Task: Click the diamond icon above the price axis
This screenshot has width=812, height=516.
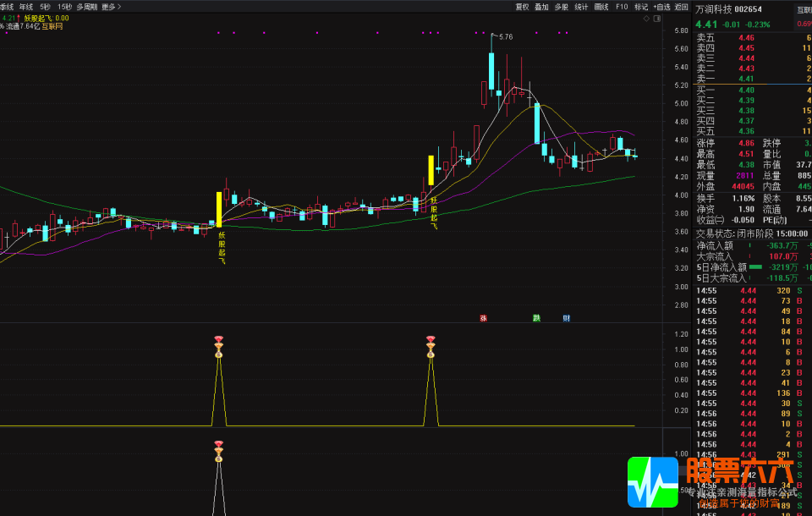Action: 647,18
